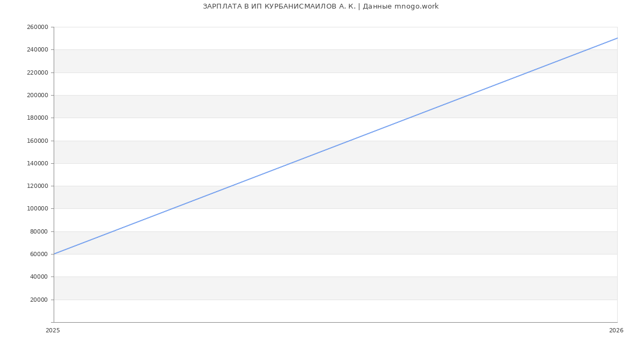
Task: Click the 200000 y-axis label
Action: [37, 95]
